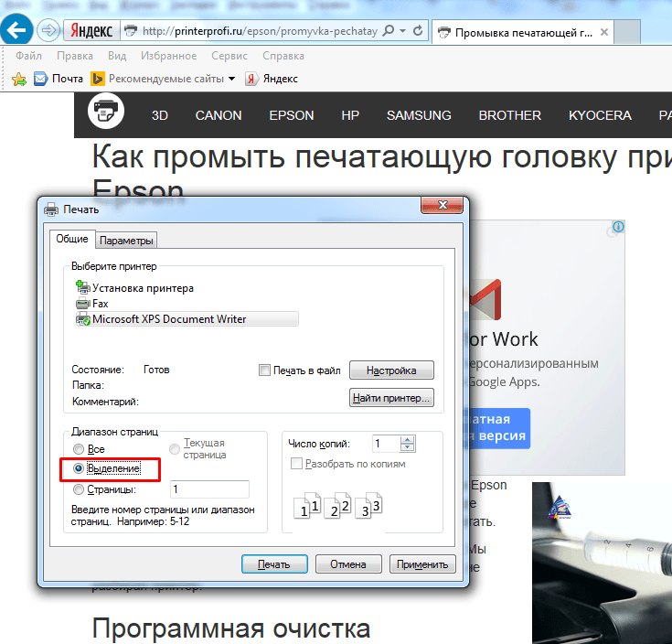Open the Яндекс favorites bar link
The height and width of the screenshot is (644, 672).
point(272,79)
